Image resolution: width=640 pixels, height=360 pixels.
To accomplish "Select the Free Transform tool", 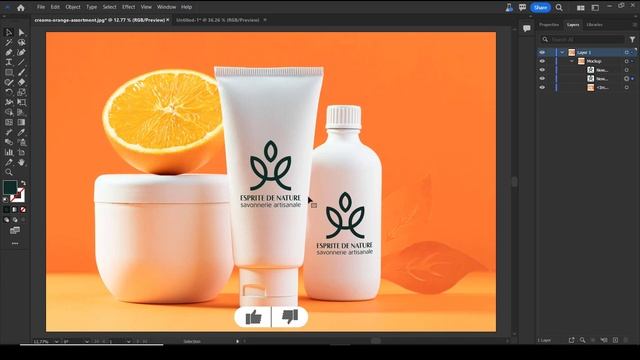I will 21,102.
